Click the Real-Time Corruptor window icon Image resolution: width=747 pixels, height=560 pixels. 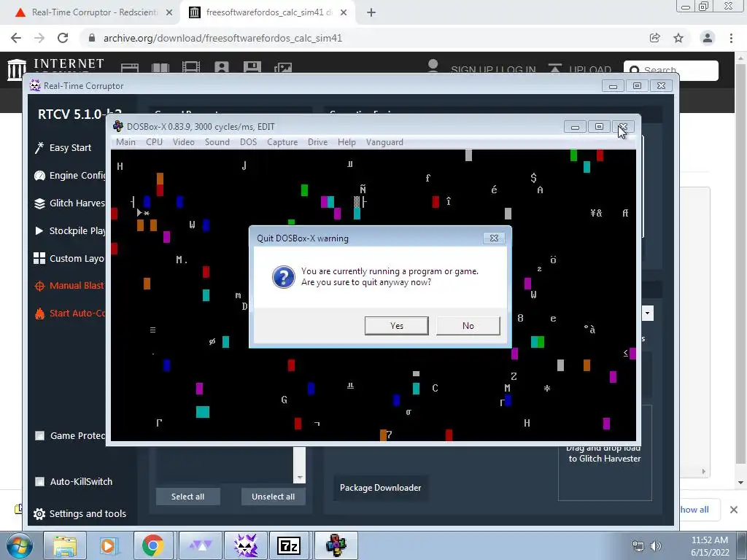(x=35, y=86)
